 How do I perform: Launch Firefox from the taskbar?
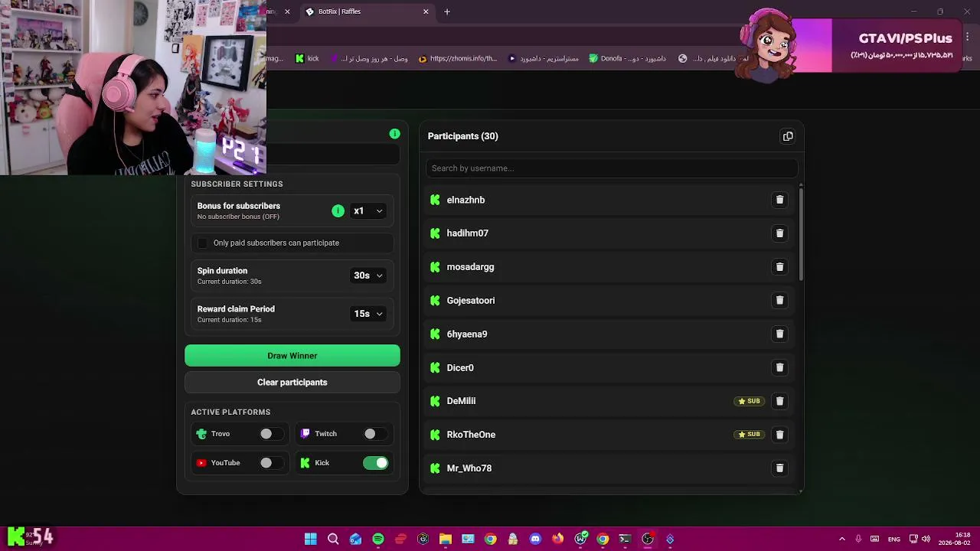coord(557,539)
